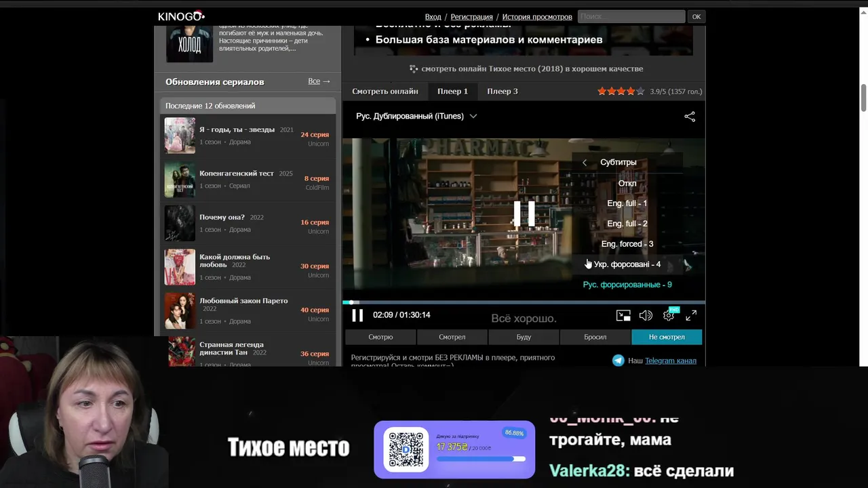Turn subtitles off with Откл

627,183
